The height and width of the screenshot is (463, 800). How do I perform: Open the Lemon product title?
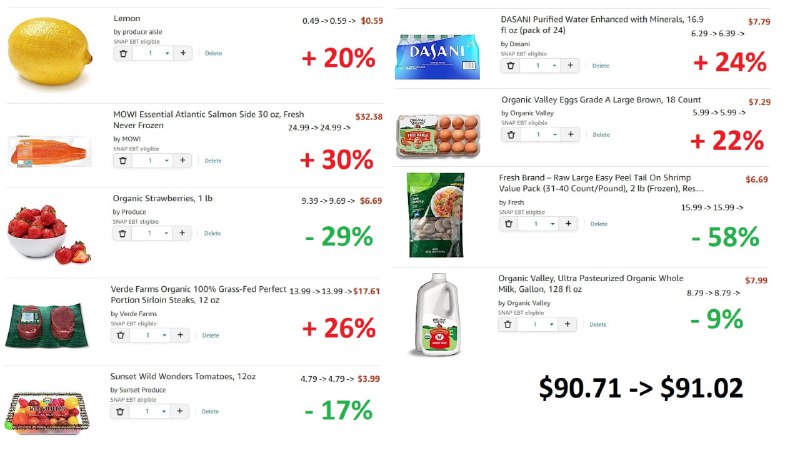(x=127, y=18)
